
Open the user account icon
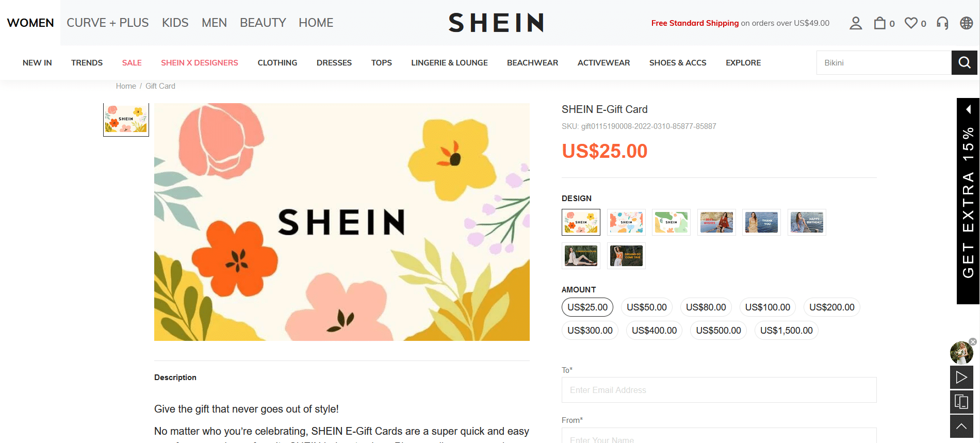tap(856, 23)
